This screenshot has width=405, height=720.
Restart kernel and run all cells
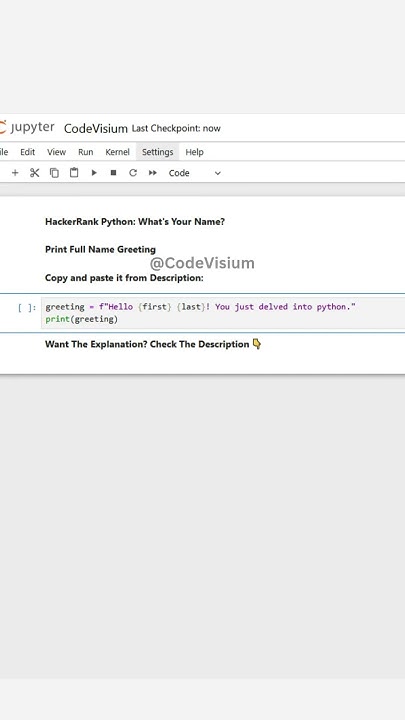click(153, 173)
